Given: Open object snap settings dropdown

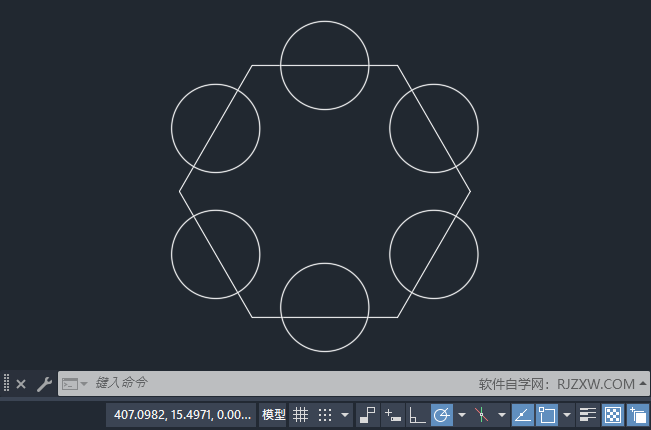Looking at the screenshot, I should 567,415.
